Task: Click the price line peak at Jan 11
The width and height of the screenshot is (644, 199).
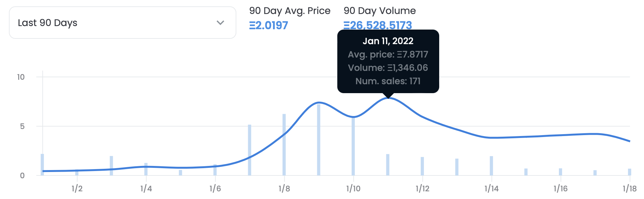Action: point(388,98)
